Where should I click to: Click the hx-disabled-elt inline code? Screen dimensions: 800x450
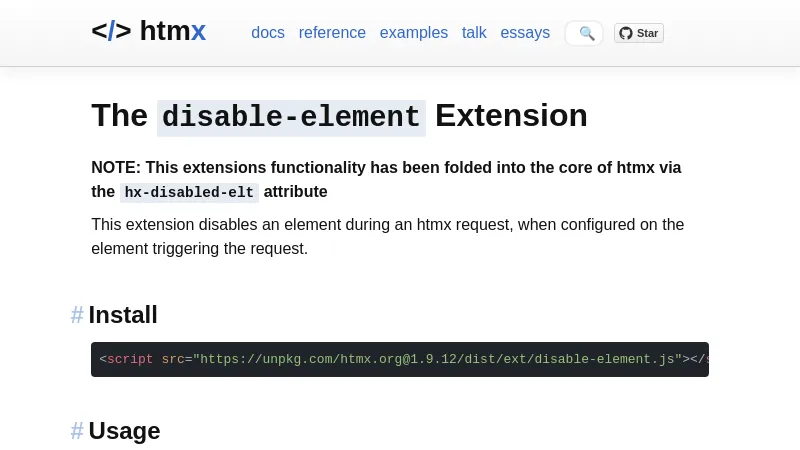[189, 192]
